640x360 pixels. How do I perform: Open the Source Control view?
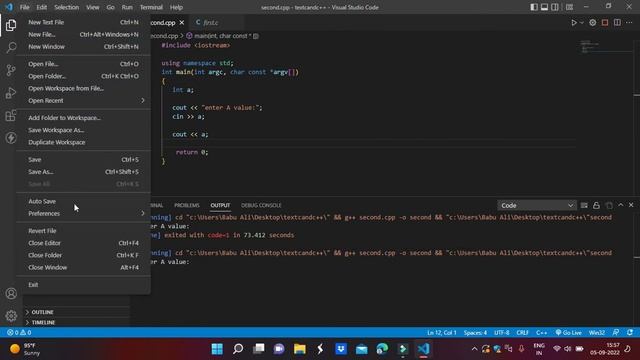[11, 70]
